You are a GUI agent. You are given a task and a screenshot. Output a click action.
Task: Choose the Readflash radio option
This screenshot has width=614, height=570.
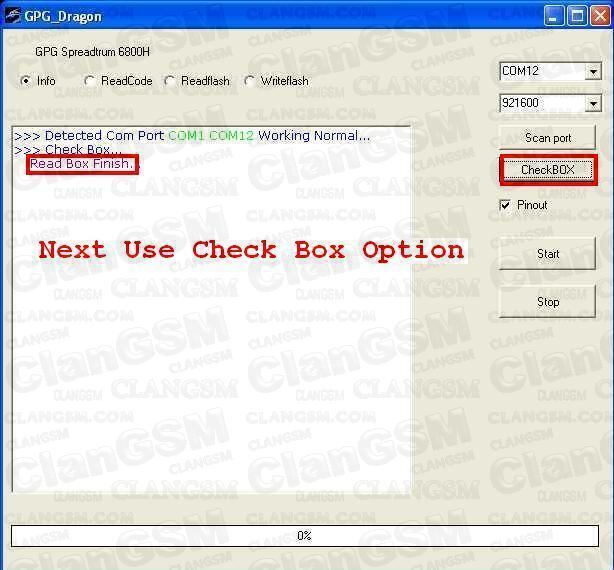click(x=170, y=81)
